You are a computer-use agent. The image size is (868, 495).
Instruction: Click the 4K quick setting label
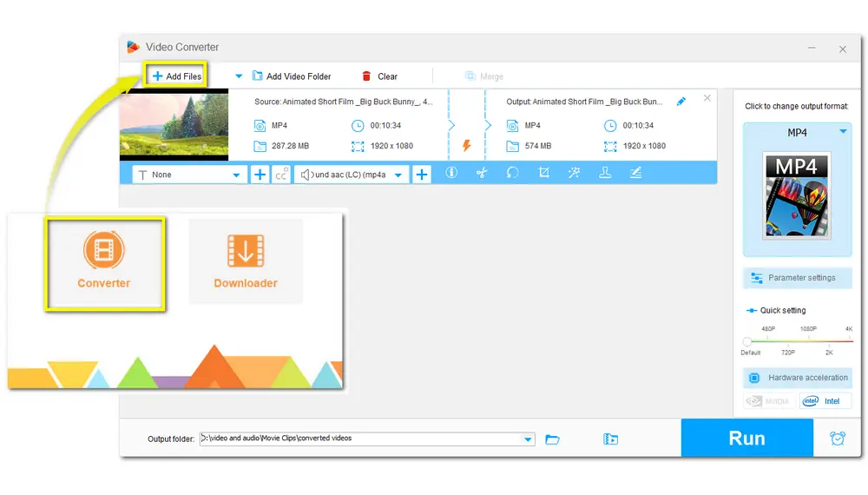point(849,329)
